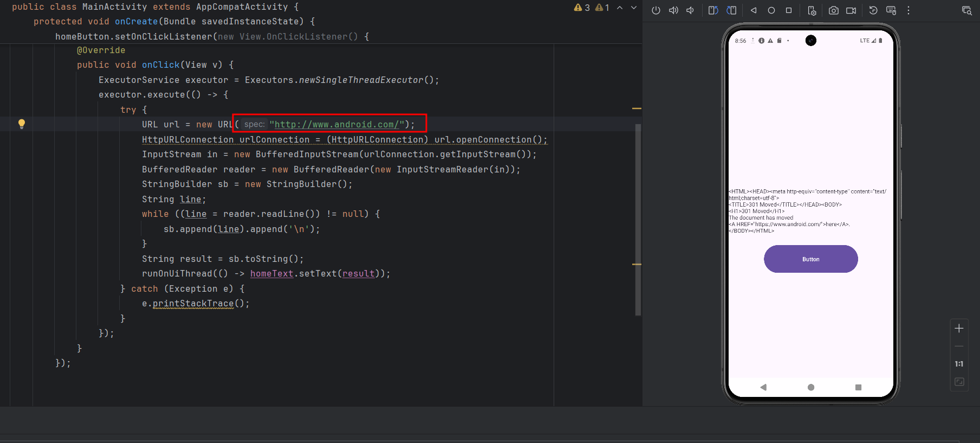The height and width of the screenshot is (443, 980).
Task: Click 'executor.execute' lambda line
Action: click(x=163, y=94)
